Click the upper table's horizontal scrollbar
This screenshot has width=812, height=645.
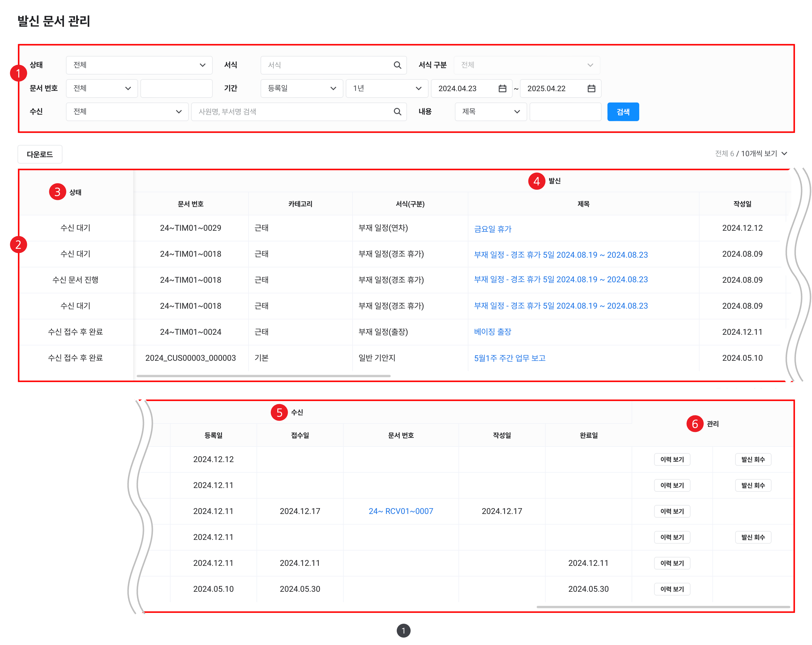point(263,376)
